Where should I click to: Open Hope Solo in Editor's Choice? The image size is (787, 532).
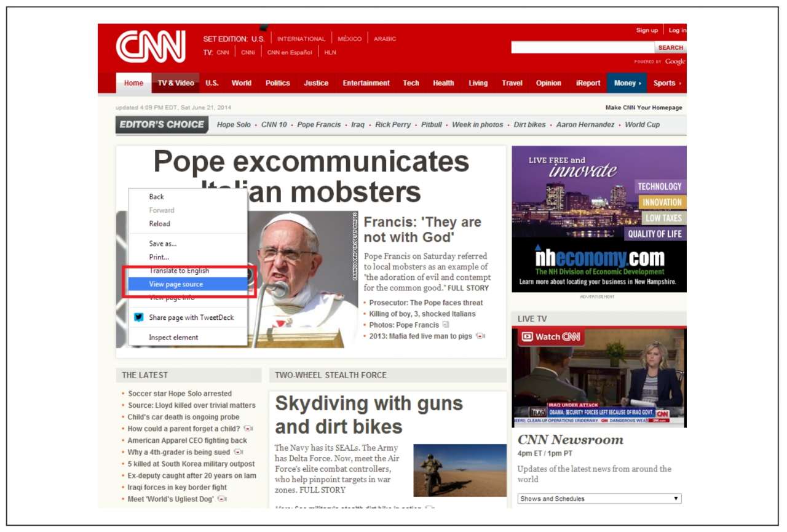234,124
